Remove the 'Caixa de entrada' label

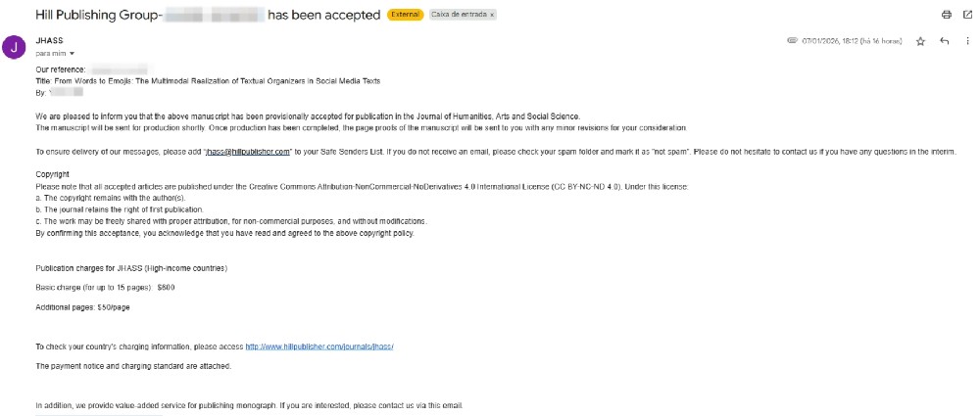pyautogui.click(x=492, y=16)
